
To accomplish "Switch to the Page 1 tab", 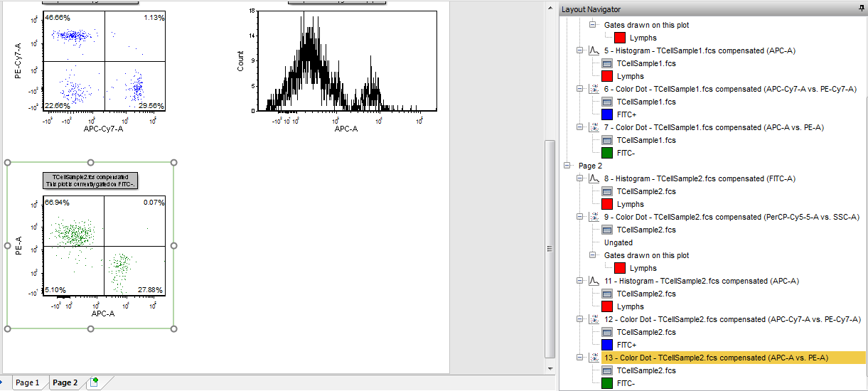I will coord(28,382).
